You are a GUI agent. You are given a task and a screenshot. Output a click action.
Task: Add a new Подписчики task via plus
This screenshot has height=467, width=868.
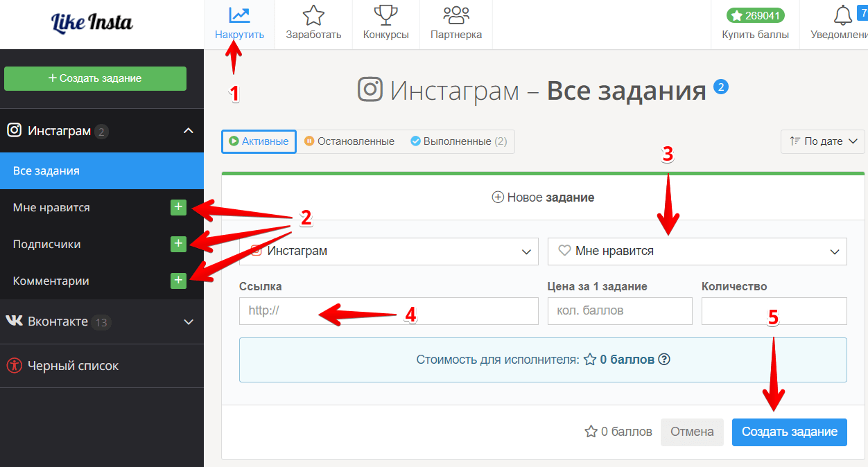coord(178,243)
